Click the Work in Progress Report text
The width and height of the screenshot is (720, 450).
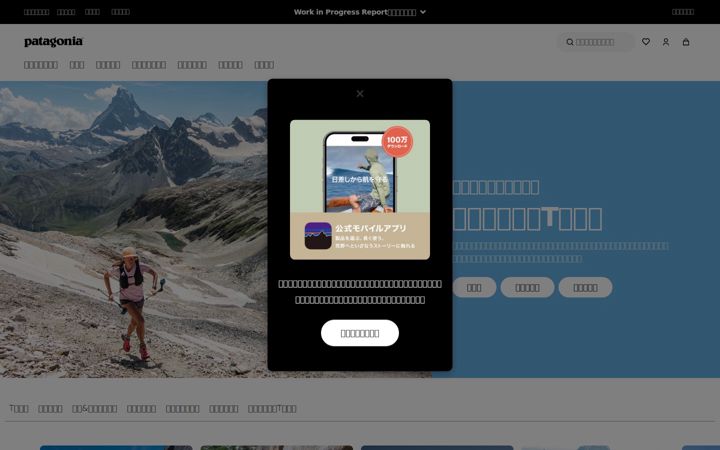click(x=341, y=12)
